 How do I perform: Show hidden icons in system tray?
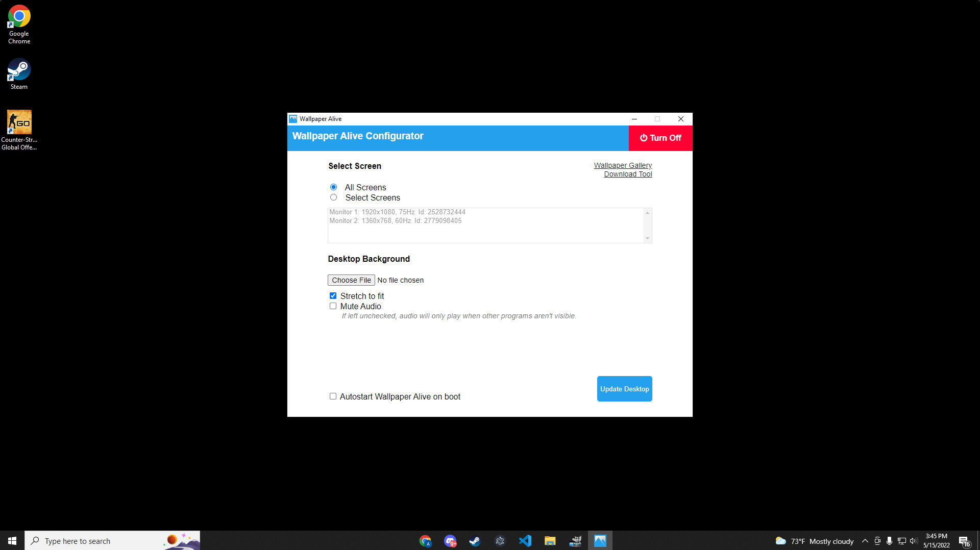(865, 541)
